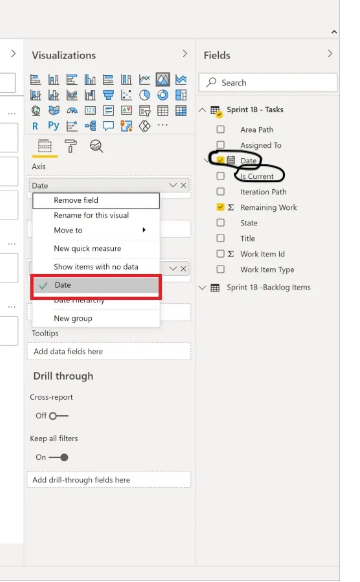Open more visuals via the ellipsis in the gallery

pyautogui.click(x=163, y=125)
